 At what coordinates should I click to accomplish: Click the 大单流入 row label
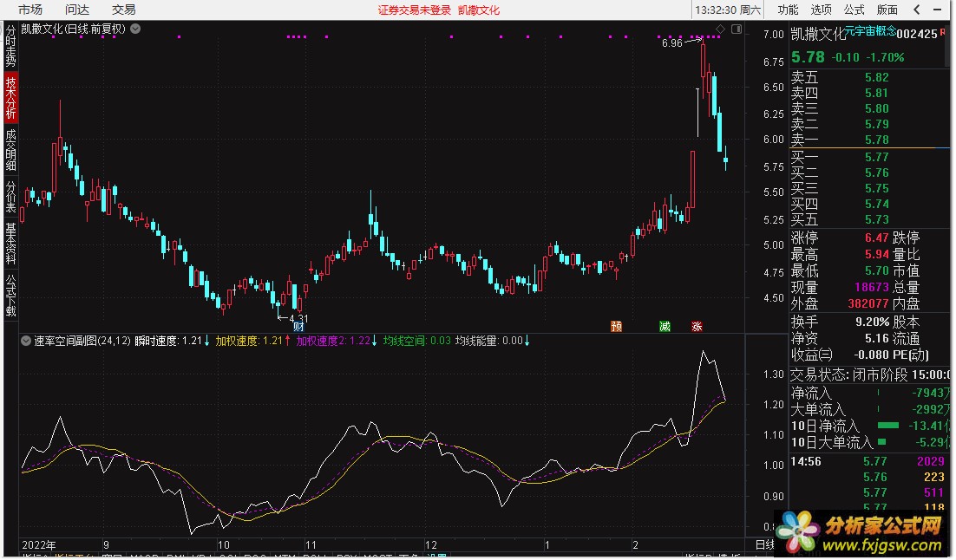click(817, 409)
